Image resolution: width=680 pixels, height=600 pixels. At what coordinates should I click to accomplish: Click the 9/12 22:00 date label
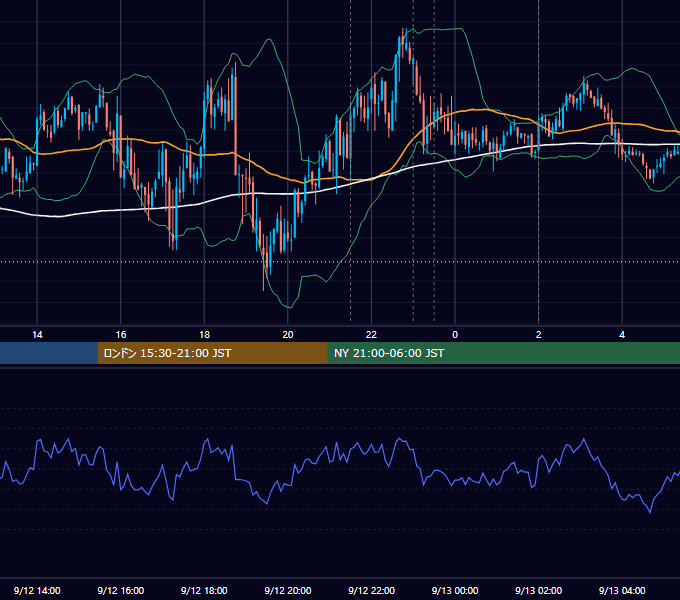[x=371, y=590]
